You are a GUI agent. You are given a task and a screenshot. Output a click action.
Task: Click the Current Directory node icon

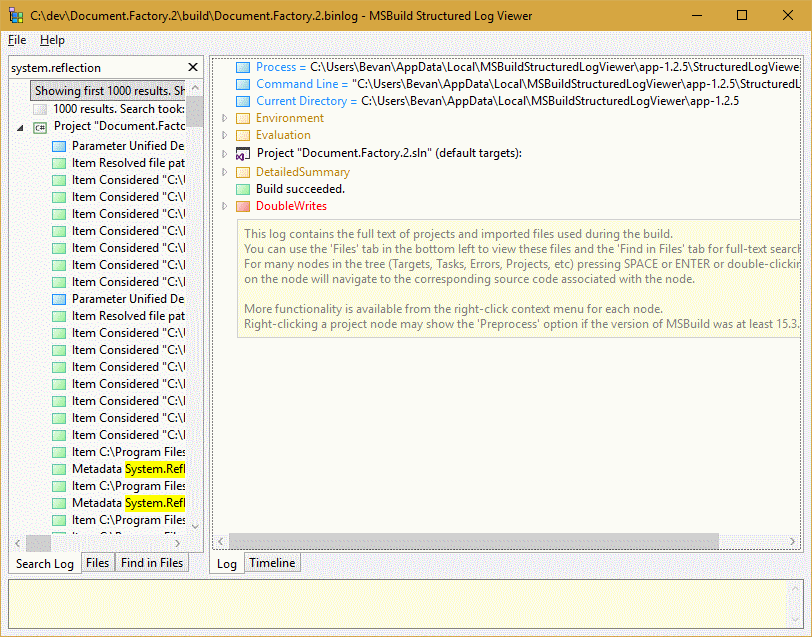242,102
